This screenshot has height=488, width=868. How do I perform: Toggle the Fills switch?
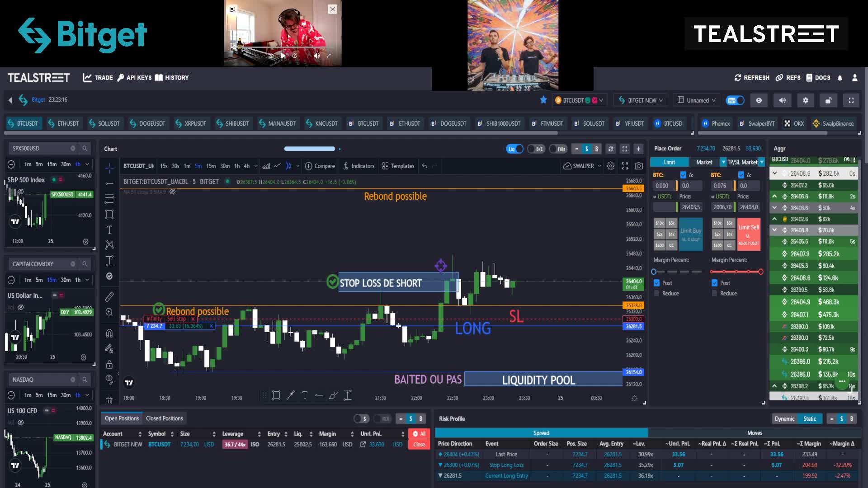558,149
